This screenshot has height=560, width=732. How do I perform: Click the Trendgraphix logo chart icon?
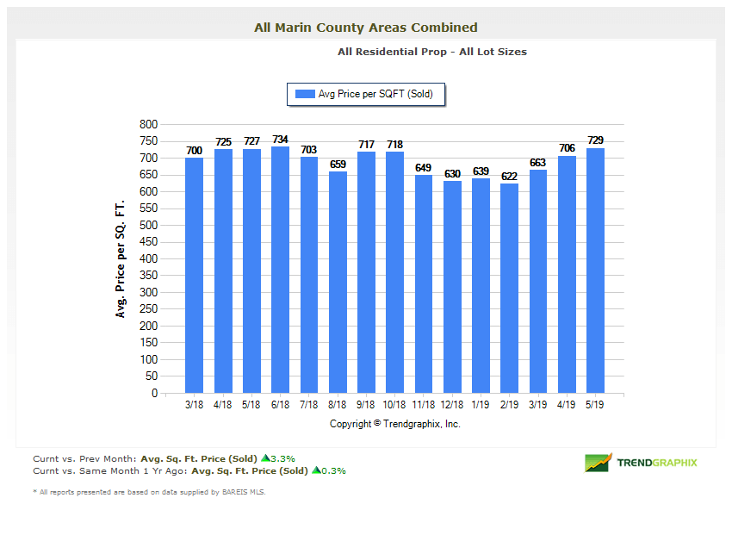pos(599,463)
